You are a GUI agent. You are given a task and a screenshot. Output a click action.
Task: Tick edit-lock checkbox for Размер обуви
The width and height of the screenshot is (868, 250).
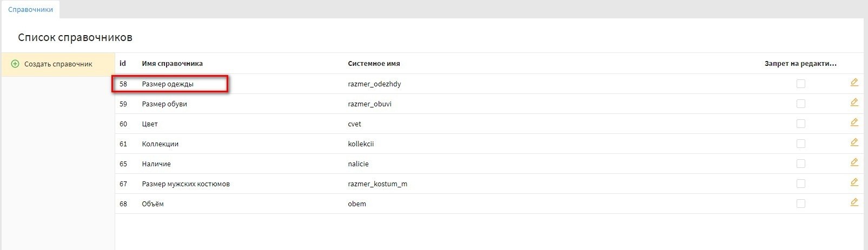pyautogui.click(x=800, y=104)
